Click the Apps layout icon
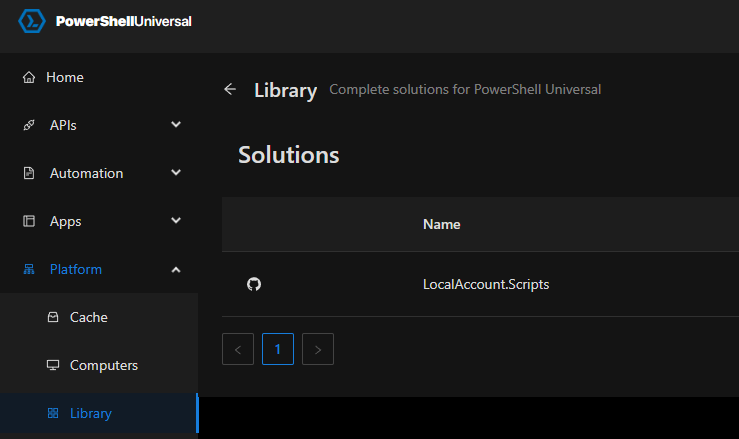The image size is (739, 439). 29,221
